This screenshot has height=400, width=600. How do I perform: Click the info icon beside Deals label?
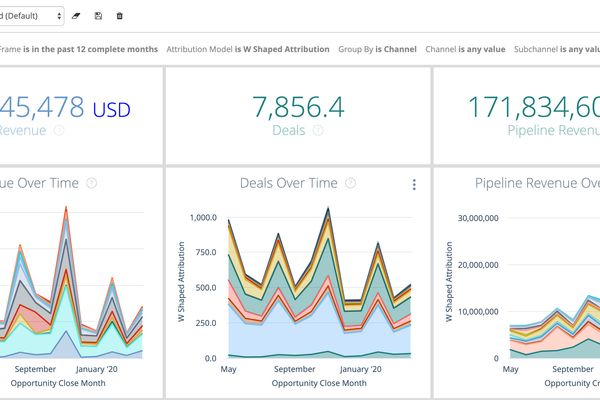(x=318, y=131)
